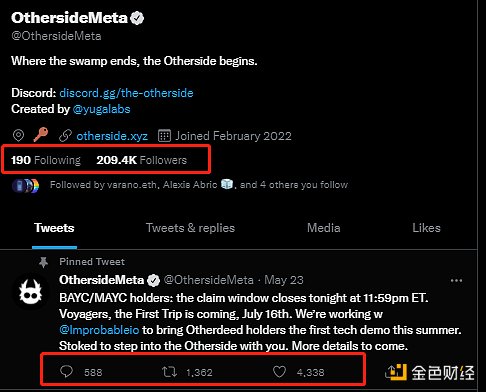Switch to Tweets & replies tab

[x=190, y=228]
